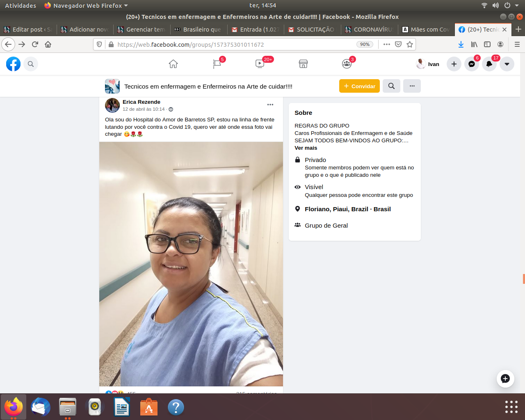The width and height of the screenshot is (525, 420).
Task: Bookmark this page with the star icon
Action: pos(409,44)
